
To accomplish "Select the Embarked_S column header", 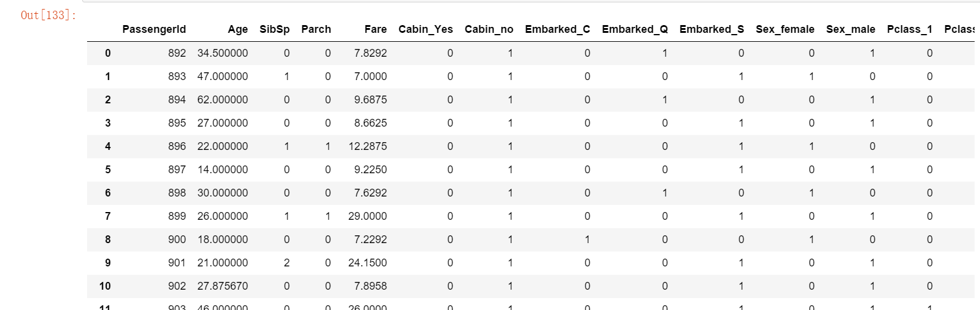I will pos(712,29).
